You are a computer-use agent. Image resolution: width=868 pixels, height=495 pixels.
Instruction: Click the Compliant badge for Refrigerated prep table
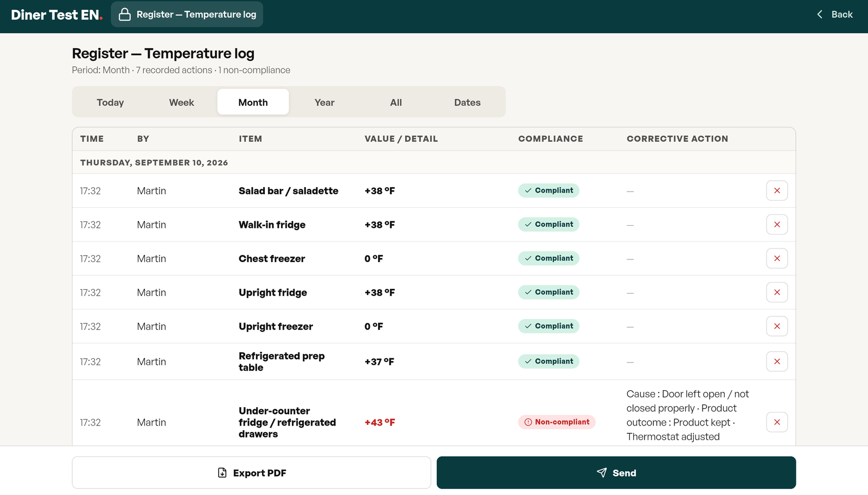click(548, 361)
